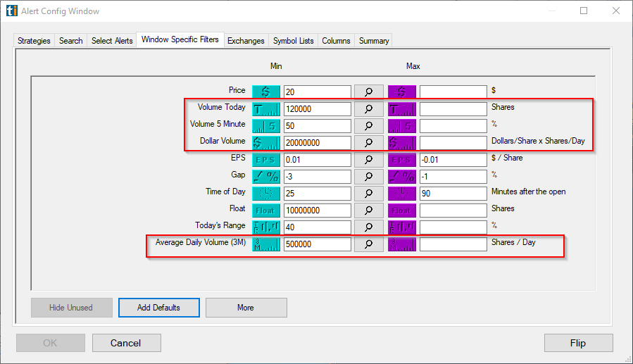The height and width of the screenshot is (364, 633).
Task: Click the EPS min field showing 0.01
Action: (x=318, y=160)
